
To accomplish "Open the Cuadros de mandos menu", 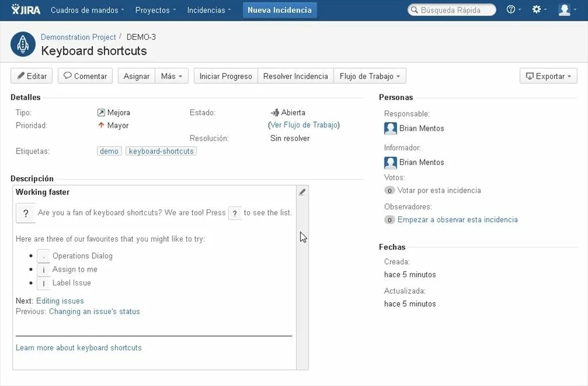I will pos(87,10).
